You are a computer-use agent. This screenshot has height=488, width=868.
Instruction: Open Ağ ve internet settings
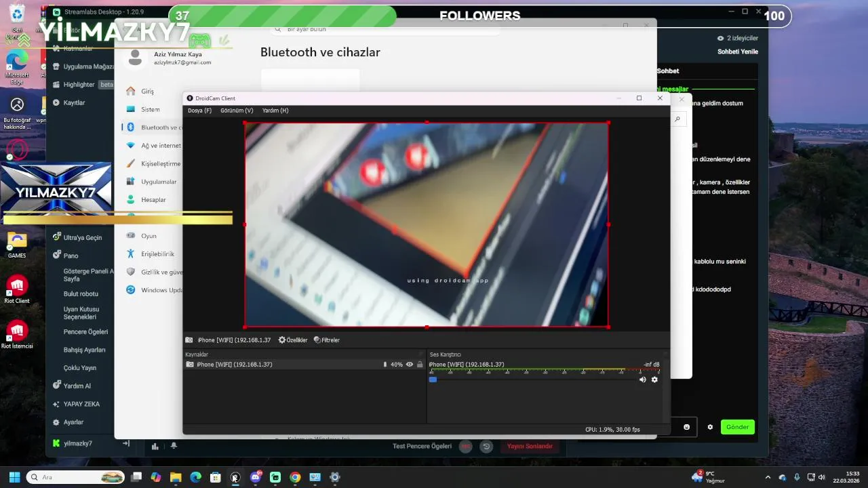153,146
